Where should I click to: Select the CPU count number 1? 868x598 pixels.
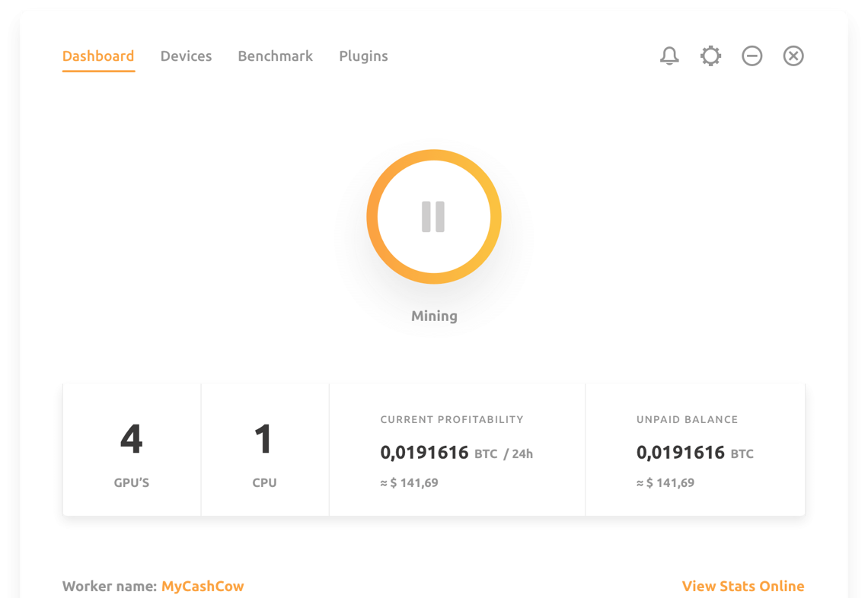(263, 439)
